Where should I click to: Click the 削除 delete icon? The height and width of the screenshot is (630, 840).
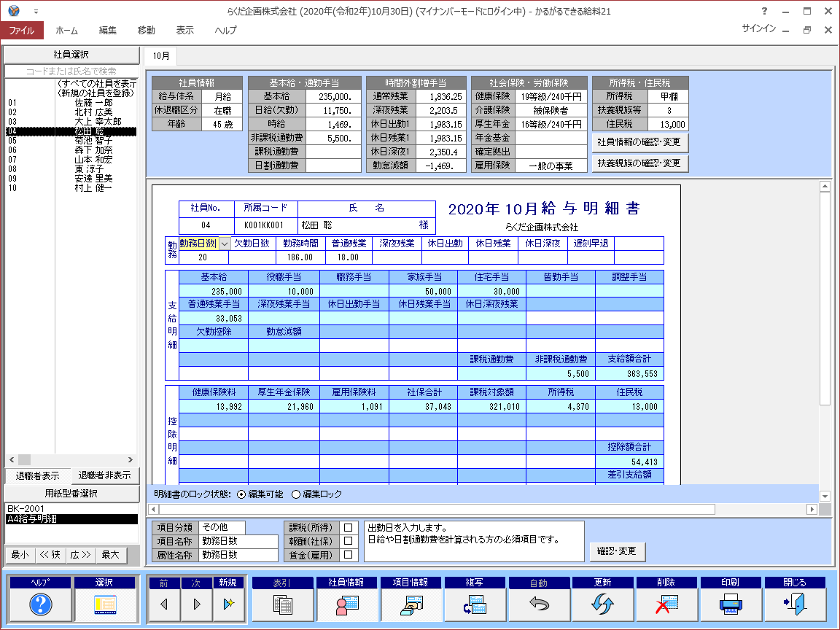tap(666, 604)
